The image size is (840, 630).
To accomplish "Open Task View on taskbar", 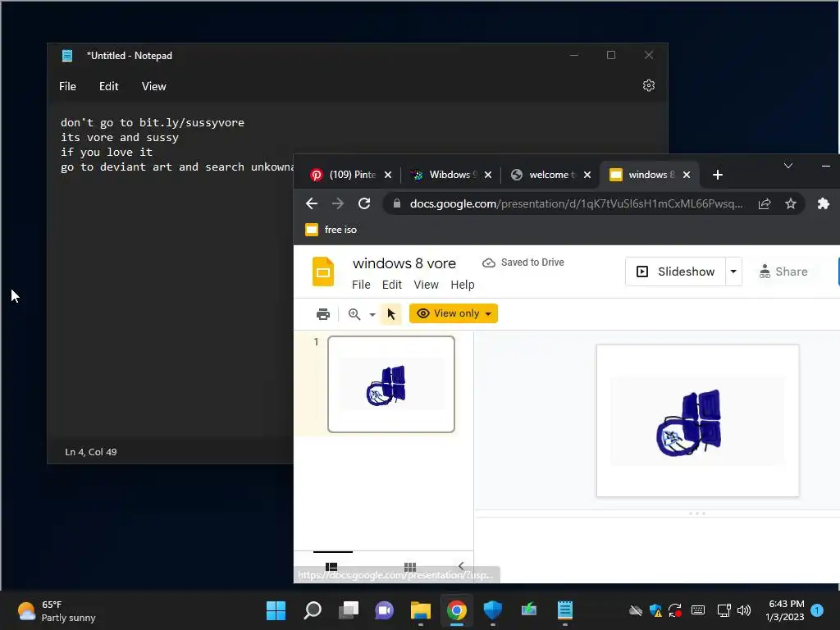I will click(348, 610).
